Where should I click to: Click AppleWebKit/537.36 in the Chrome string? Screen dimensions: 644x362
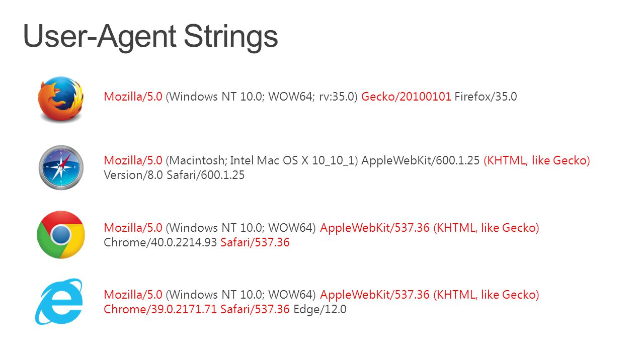(x=375, y=228)
